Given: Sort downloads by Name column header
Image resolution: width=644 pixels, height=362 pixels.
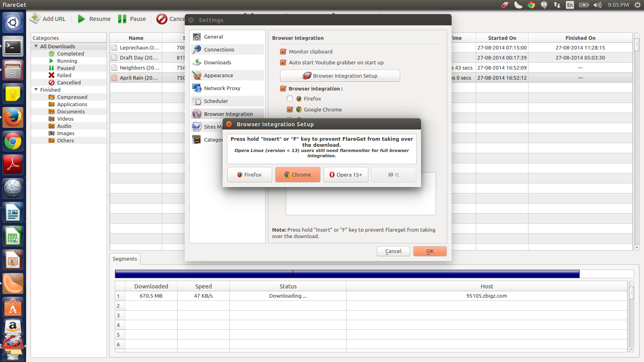Looking at the screenshot, I should pyautogui.click(x=136, y=38).
